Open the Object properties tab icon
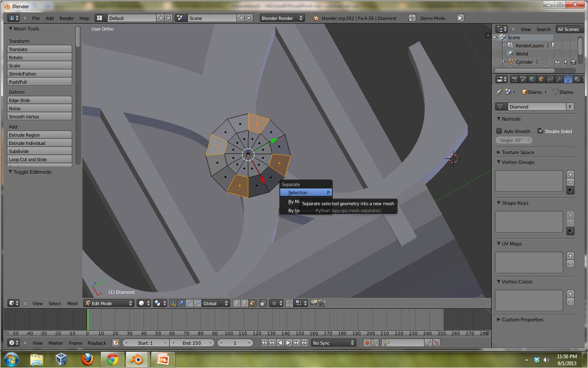The width and height of the screenshot is (588, 368). pos(541,79)
